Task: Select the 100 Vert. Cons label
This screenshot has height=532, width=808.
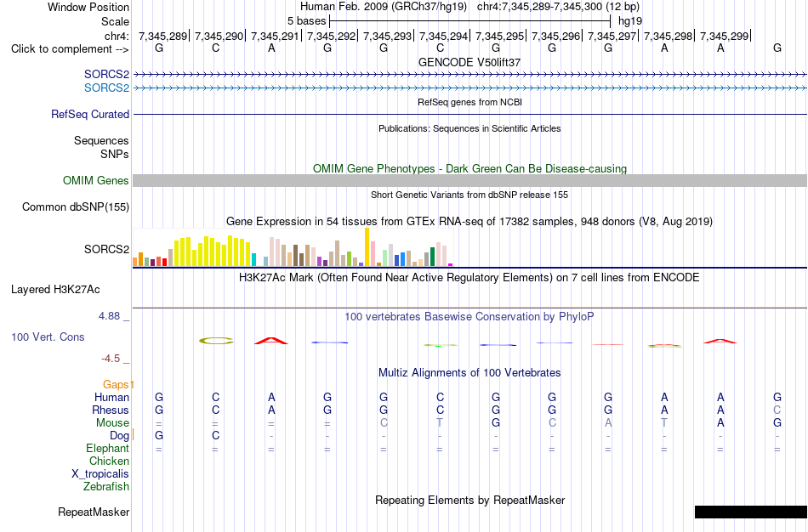Action: click(48, 337)
